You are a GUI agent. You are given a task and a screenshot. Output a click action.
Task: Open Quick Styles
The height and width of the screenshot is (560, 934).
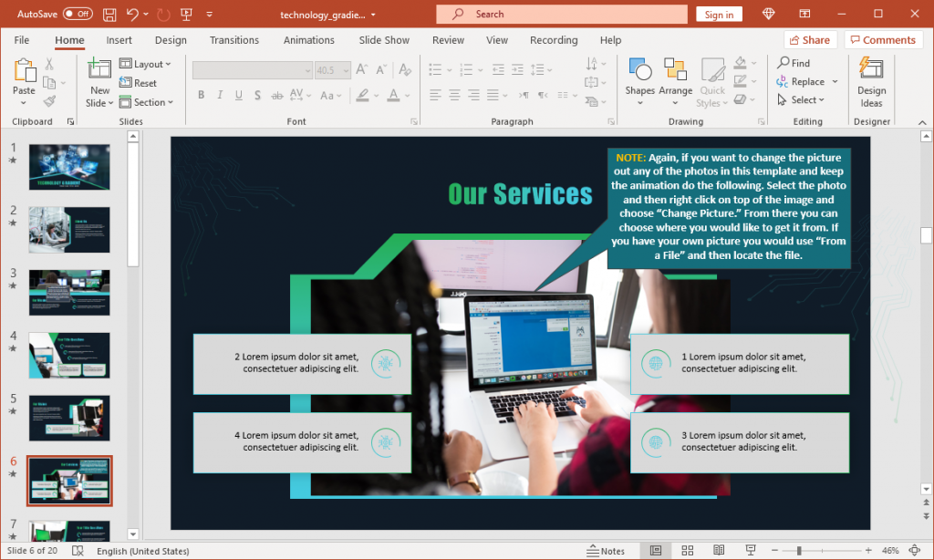coord(711,80)
